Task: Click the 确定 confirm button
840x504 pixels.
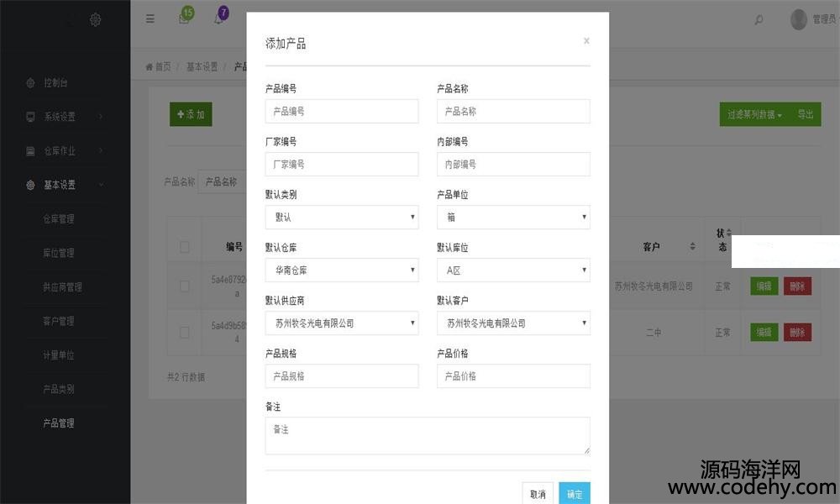Action: (x=575, y=494)
